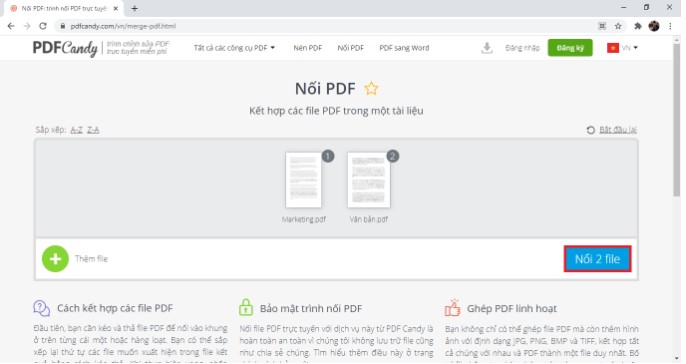Image resolution: width=686 pixels, height=364 pixels.
Task: Click the Cách kết hợp các file PDF heading
Action: click(x=115, y=308)
